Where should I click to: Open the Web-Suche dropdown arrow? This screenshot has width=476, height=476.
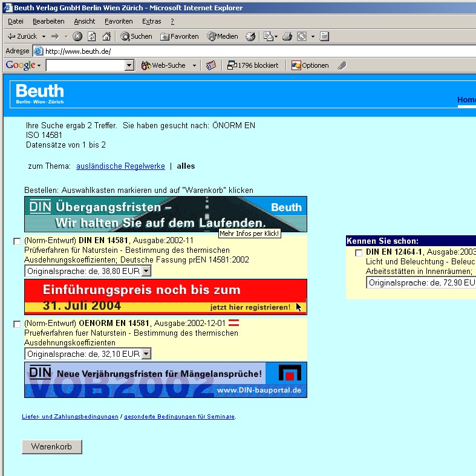click(194, 65)
